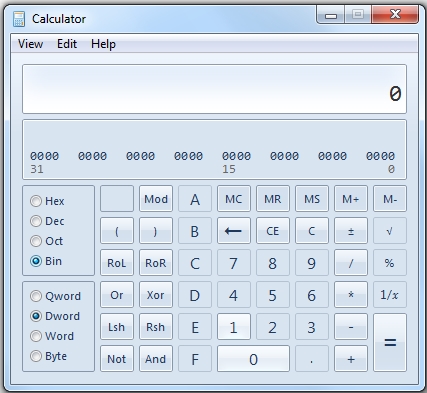
Task: Click the divide slash button
Action: pos(351,263)
